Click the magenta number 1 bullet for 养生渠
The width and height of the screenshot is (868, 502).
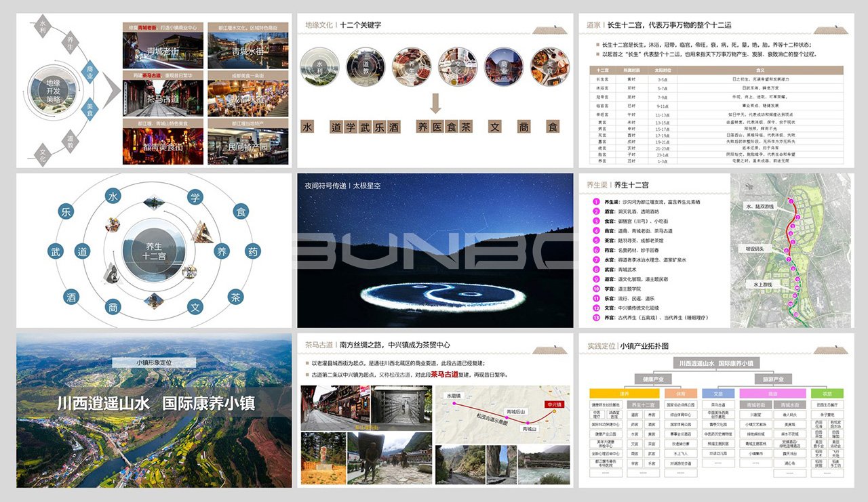click(x=596, y=202)
